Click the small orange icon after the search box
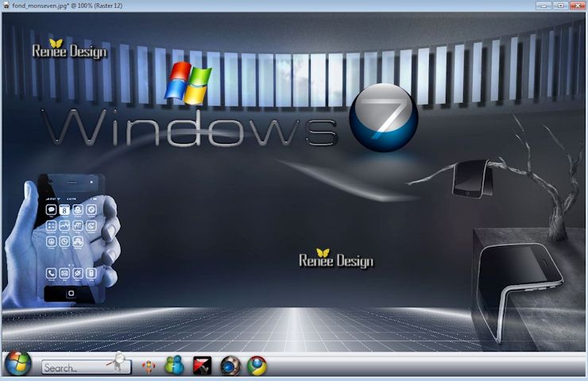Image resolution: width=588 pixels, height=381 pixels. point(149,367)
